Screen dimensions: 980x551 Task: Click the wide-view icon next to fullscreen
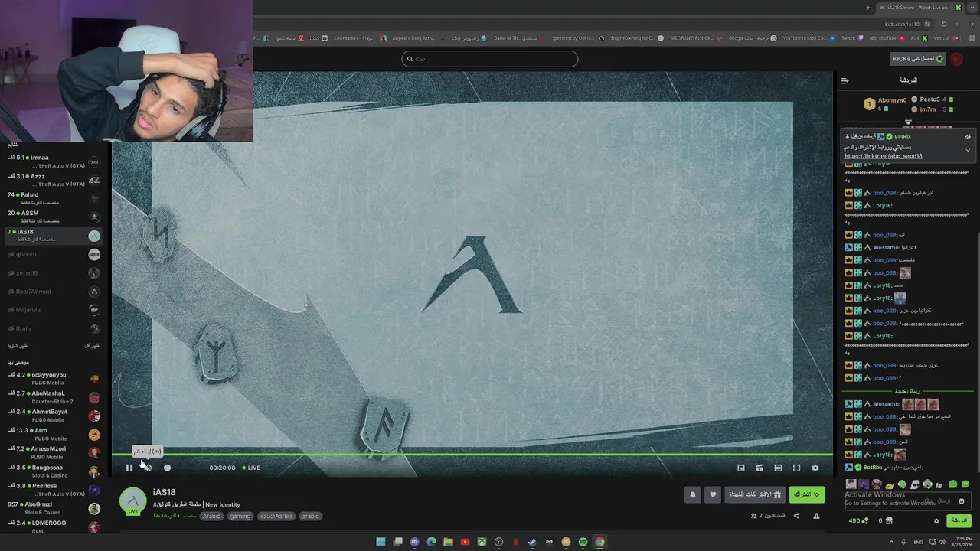pos(778,468)
